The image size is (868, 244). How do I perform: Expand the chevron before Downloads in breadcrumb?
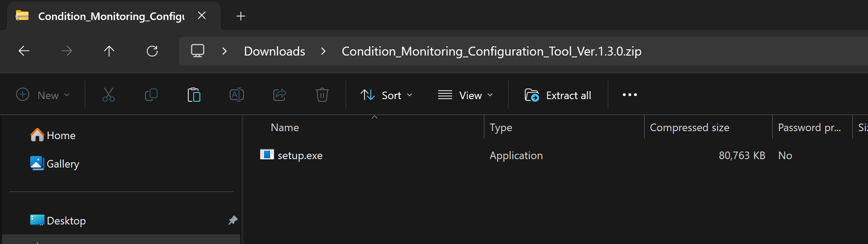coord(225,52)
